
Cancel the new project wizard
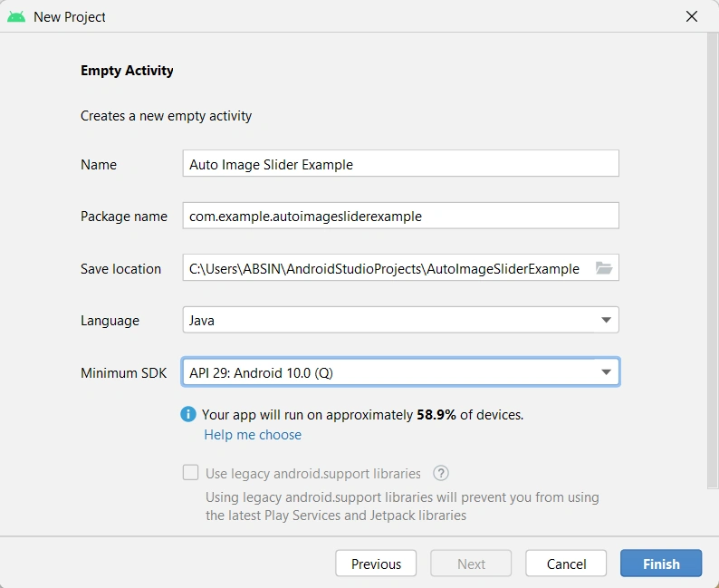pyautogui.click(x=566, y=564)
